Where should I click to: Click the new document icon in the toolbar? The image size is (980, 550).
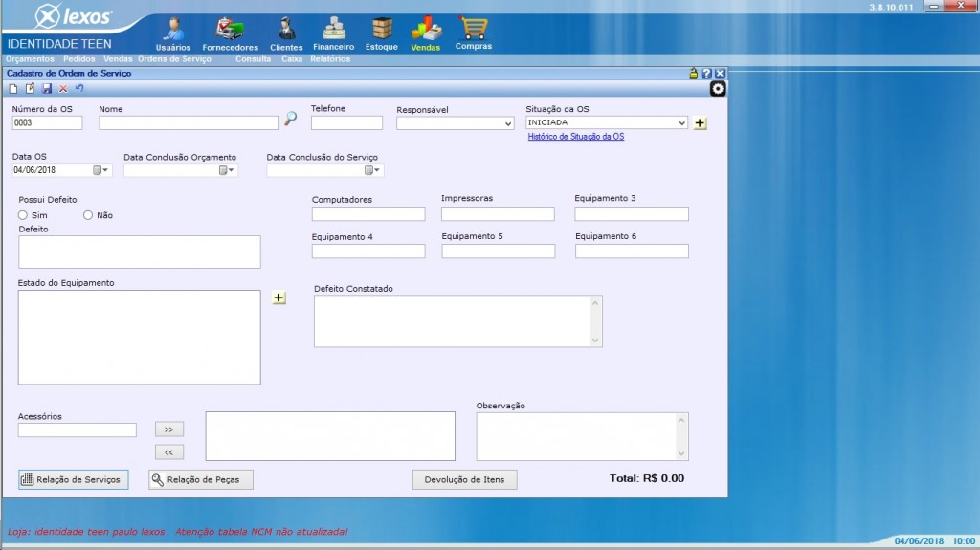tap(13, 88)
